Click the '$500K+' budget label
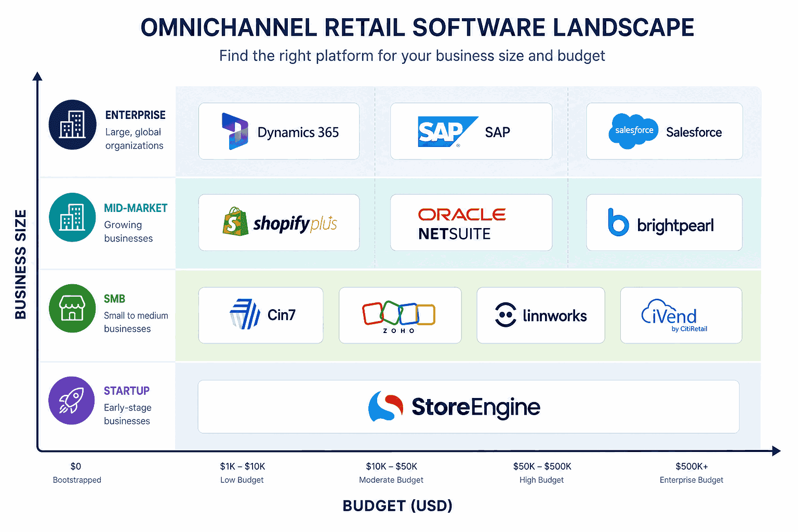Image resolution: width=798 pixels, height=532 pixels. coord(692,467)
